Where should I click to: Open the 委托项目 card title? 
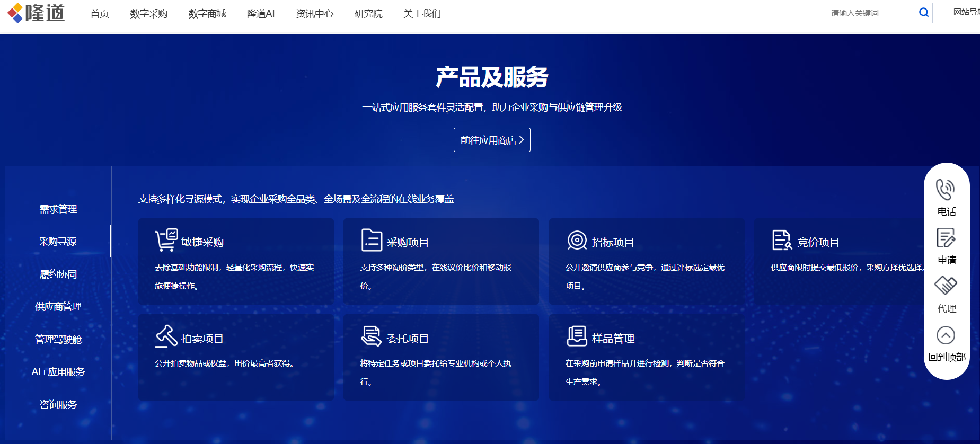click(x=408, y=339)
